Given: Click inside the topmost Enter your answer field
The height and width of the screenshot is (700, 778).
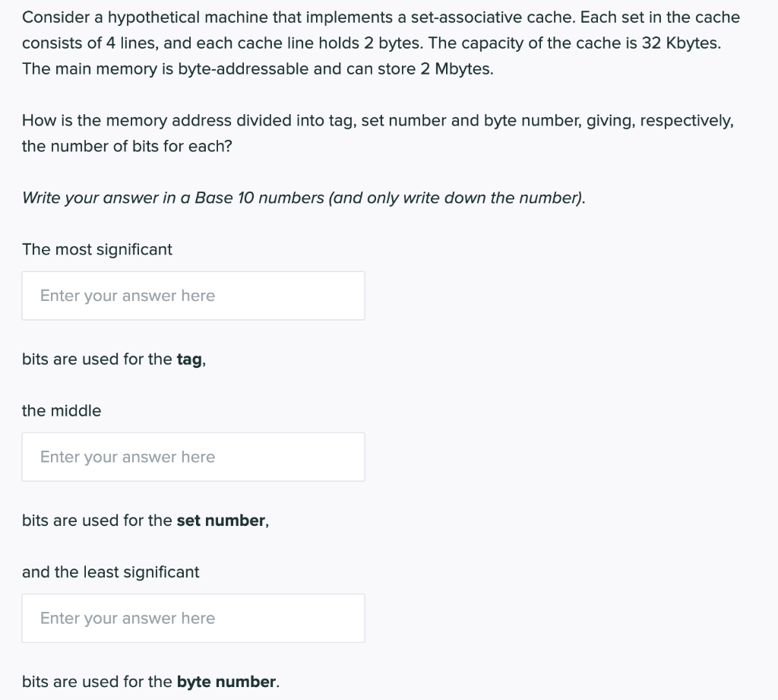Looking at the screenshot, I should (193, 295).
